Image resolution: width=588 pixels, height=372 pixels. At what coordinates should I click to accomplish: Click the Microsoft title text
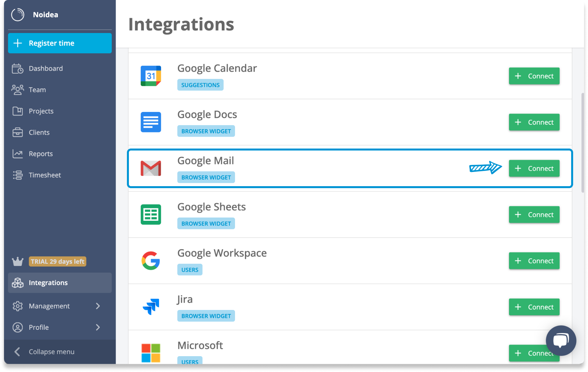200,346
